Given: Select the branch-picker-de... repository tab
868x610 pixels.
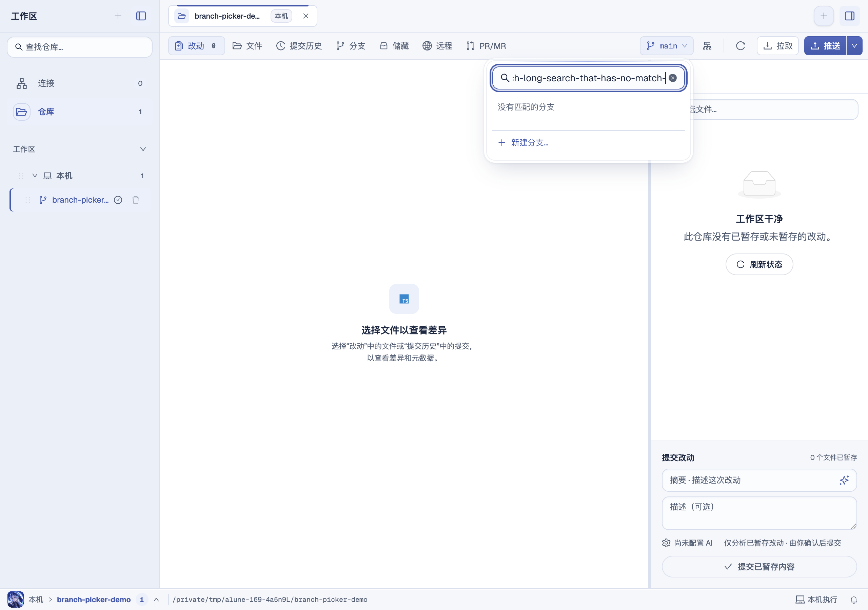Looking at the screenshot, I should coord(243,16).
